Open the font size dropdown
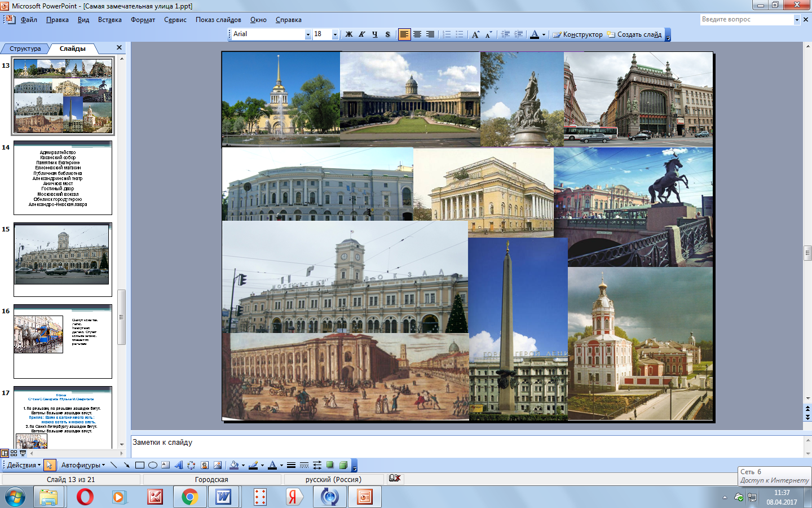Image resolution: width=812 pixels, height=508 pixels. tap(335, 34)
